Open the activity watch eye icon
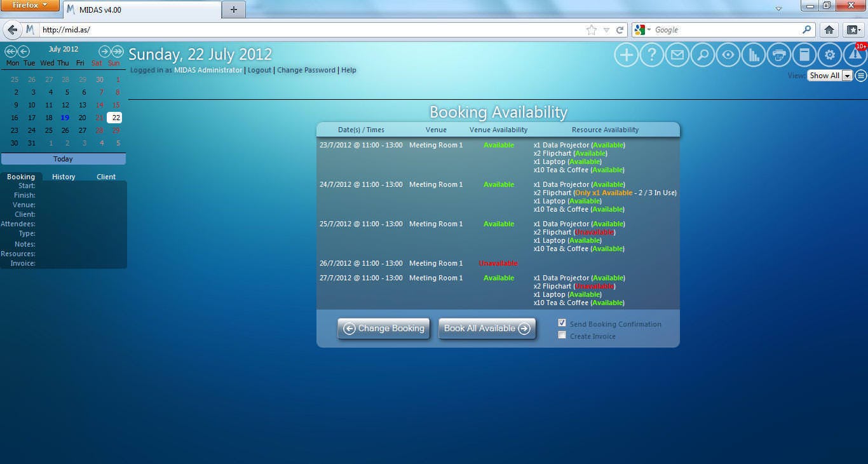Viewport: 868px width, 464px height. [x=728, y=55]
